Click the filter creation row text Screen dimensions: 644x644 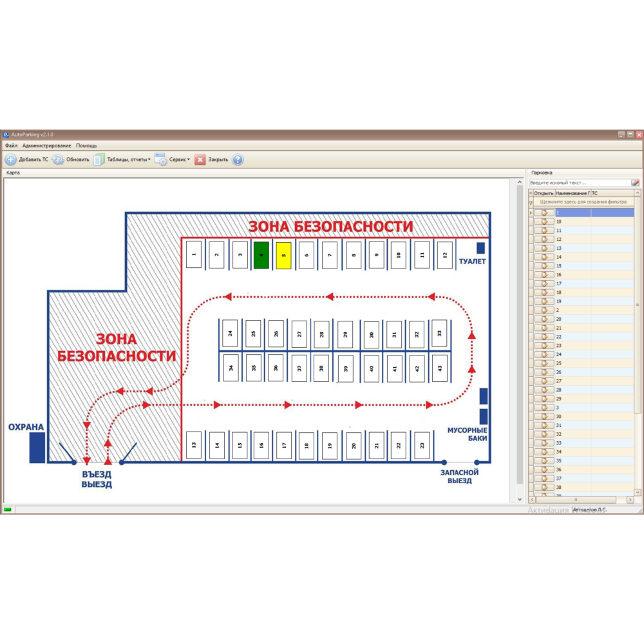tap(583, 202)
